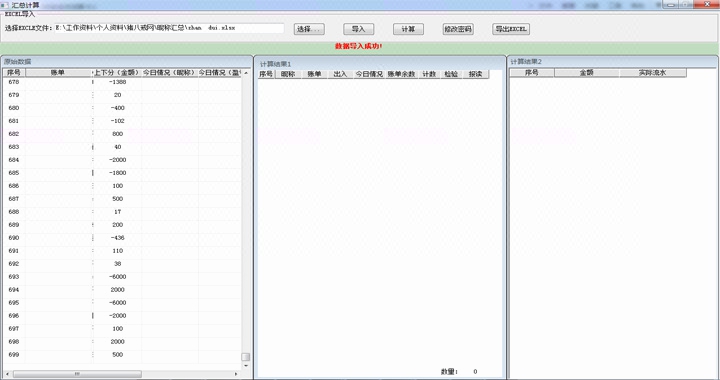Click the horizontal scrollbar left arrow
The image size is (720, 380).
pyautogui.click(x=7, y=374)
